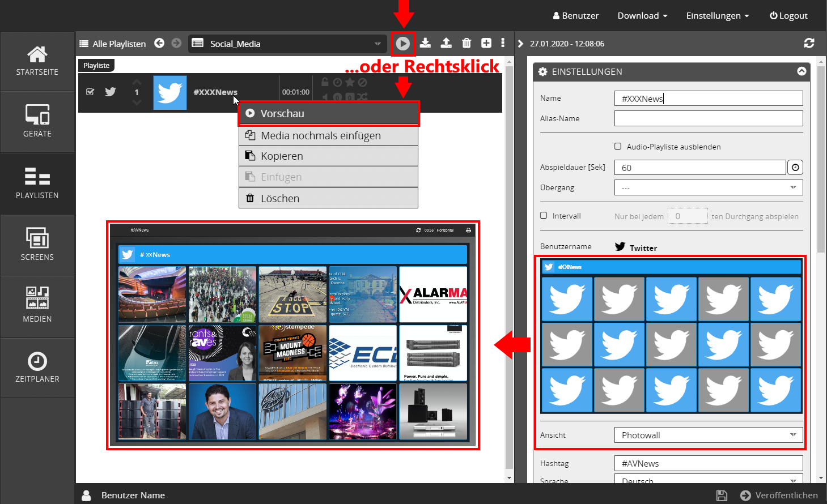
Task: Click Benutzer Name in the bottom bar
Action: pos(133,496)
